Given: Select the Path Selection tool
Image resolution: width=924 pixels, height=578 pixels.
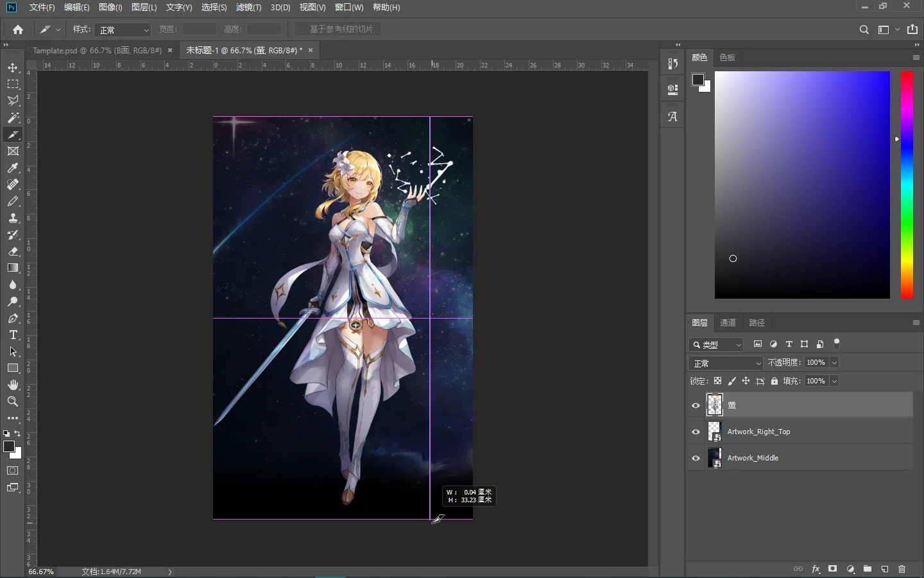Looking at the screenshot, I should pyautogui.click(x=13, y=351).
